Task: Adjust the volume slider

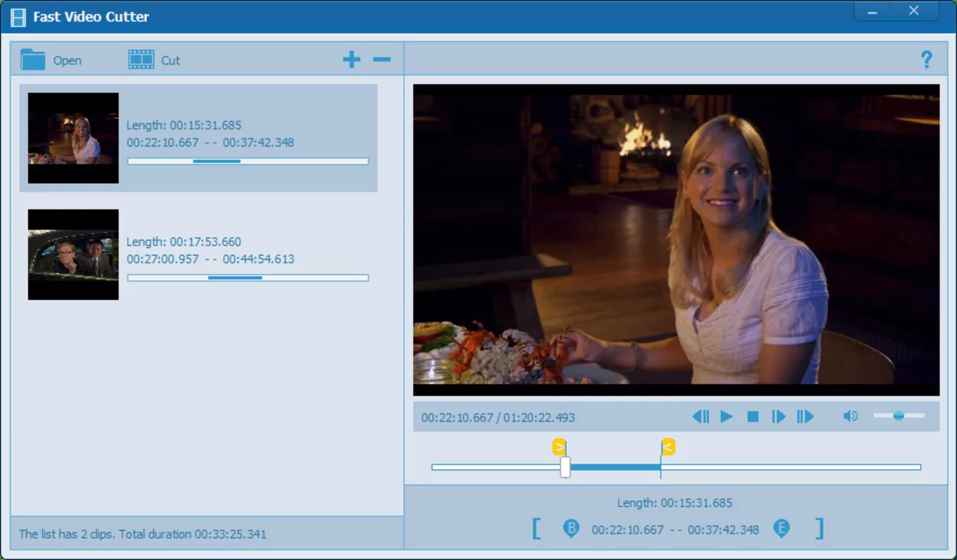Action: point(899,415)
